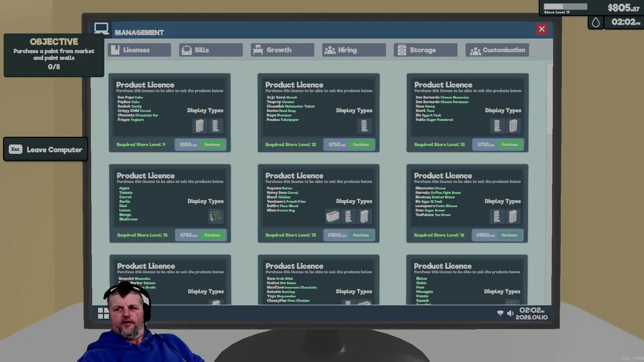Click the "Narvalo Coffee Light Roast" product line
This screenshot has width=644, height=362.
click(x=438, y=192)
